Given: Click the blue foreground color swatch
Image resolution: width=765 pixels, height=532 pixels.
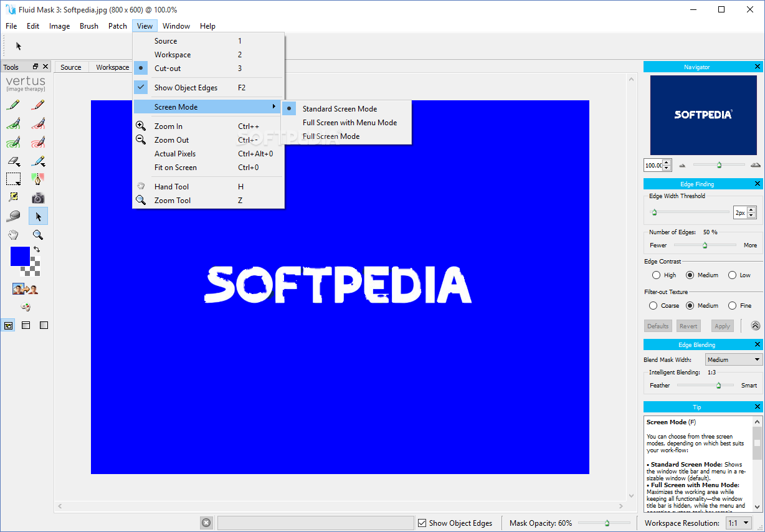Looking at the screenshot, I should point(20,256).
